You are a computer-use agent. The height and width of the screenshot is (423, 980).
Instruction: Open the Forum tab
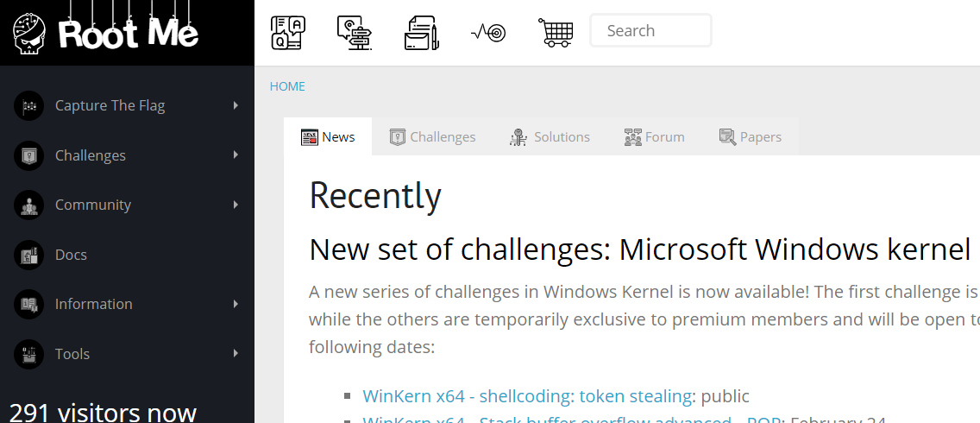[x=655, y=136]
